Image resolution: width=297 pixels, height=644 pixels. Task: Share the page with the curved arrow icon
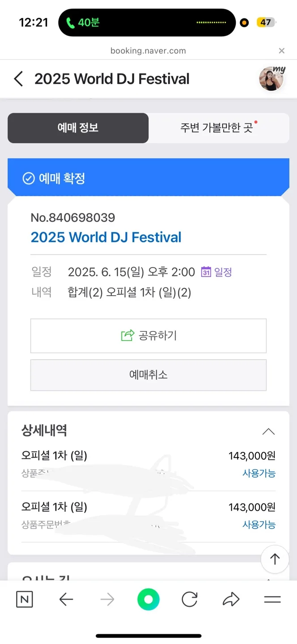pos(231,600)
